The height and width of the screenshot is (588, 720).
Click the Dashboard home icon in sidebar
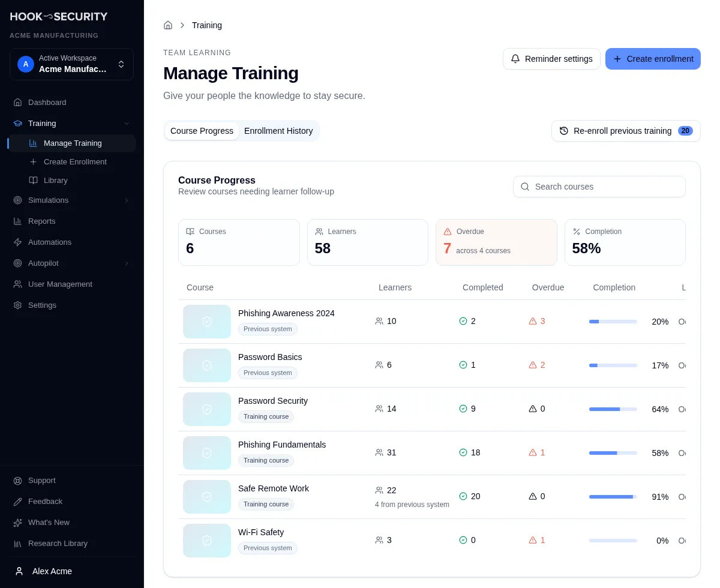pos(18,103)
